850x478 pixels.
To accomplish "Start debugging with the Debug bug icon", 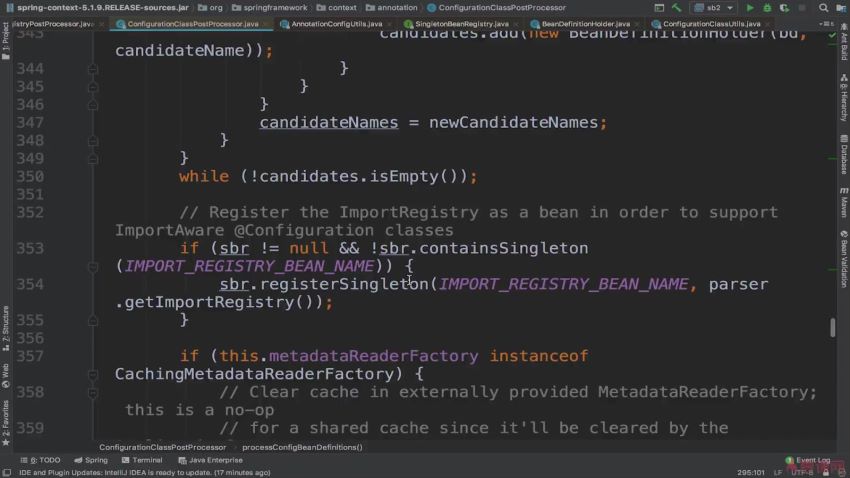I will click(x=768, y=7).
